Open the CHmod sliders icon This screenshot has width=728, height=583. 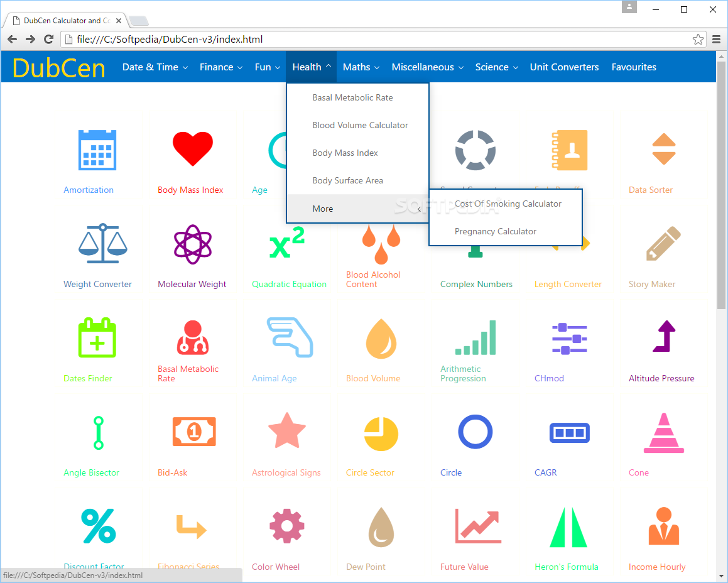click(570, 339)
